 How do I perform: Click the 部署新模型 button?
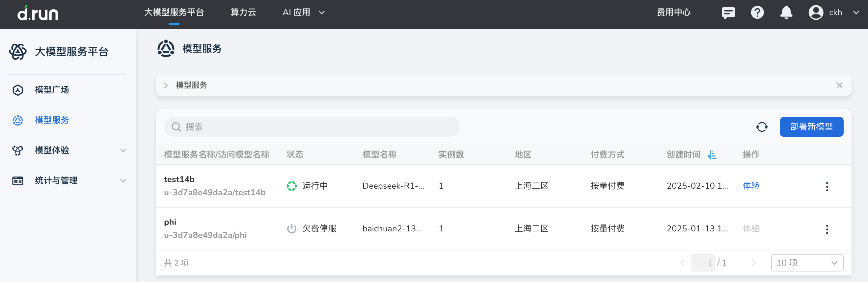(x=811, y=127)
